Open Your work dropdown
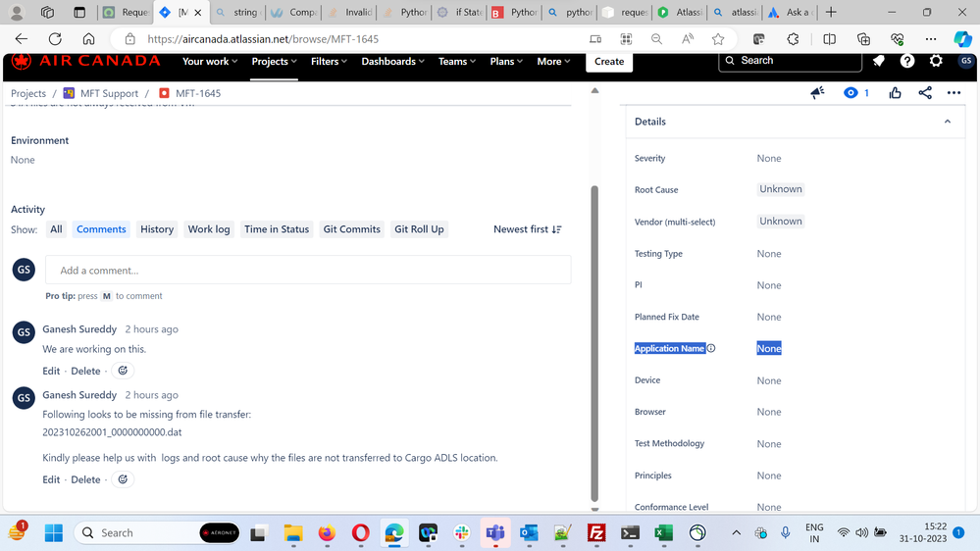The width and height of the screenshot is (980, 551). point(209,61)
